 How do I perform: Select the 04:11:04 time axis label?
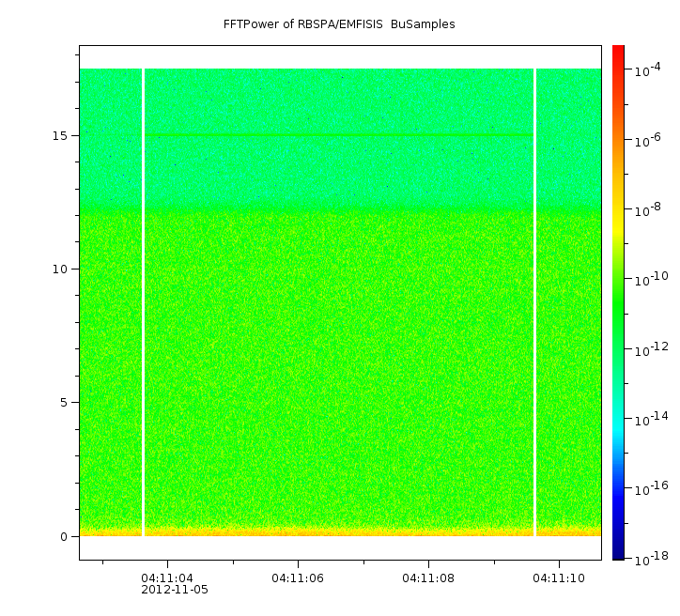tap(167, 577)
